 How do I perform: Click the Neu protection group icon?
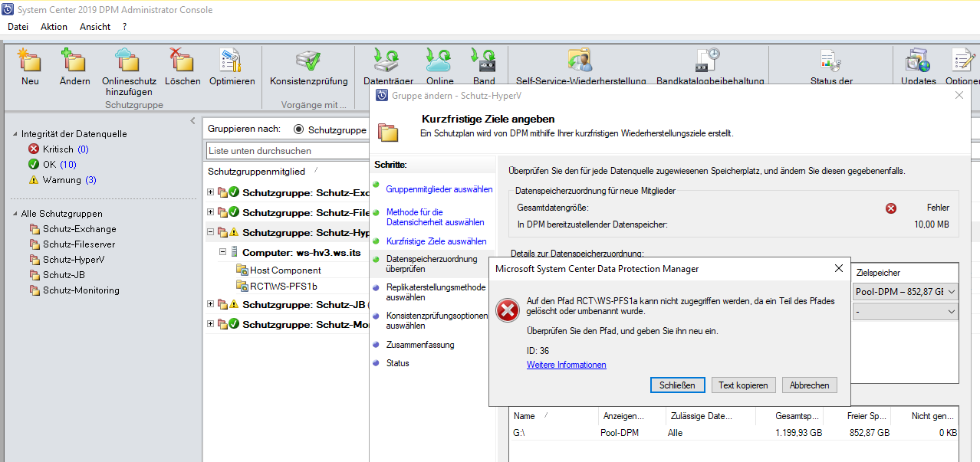[x=30, y=61]
